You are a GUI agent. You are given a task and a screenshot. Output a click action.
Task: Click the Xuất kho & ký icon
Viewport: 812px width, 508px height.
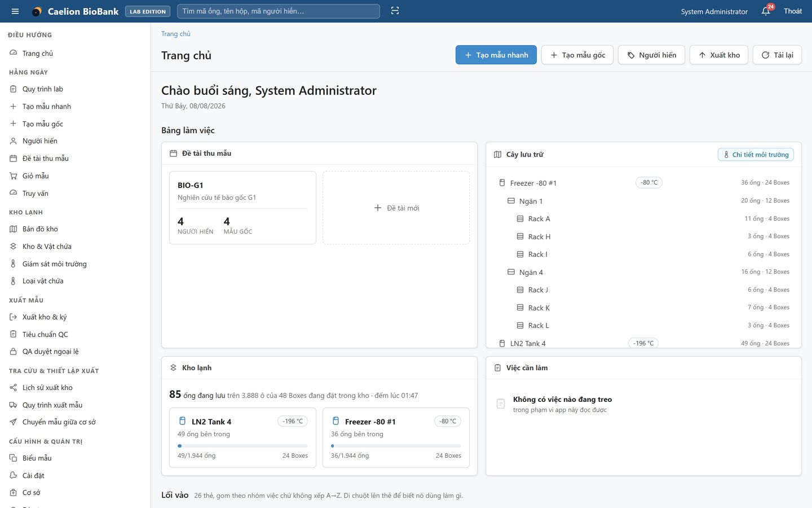click(x=13, y=317)
